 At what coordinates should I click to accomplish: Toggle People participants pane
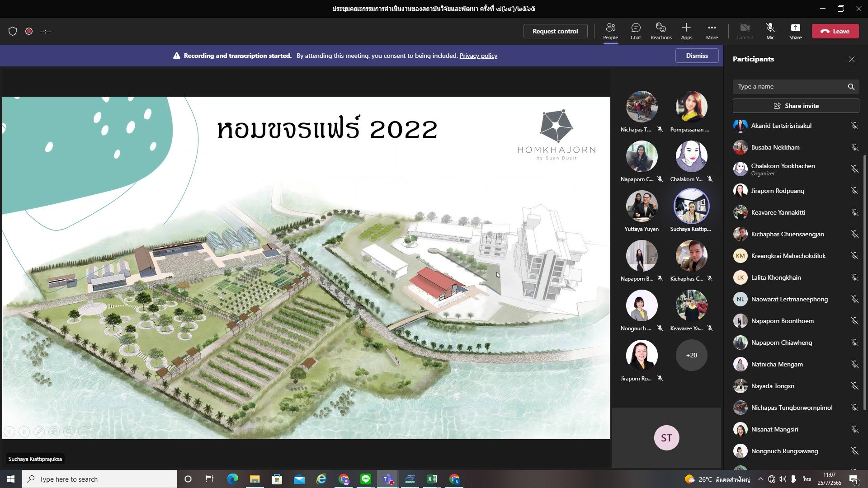[x=610, y=31]
